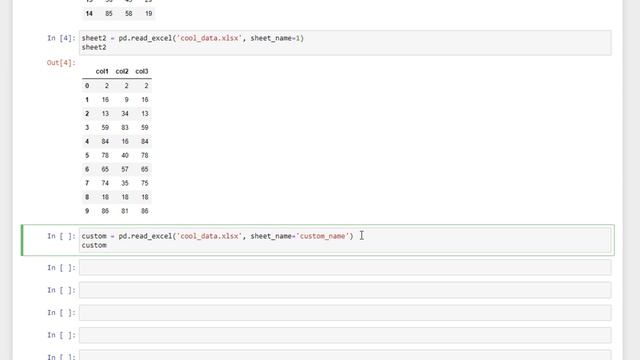640x360 pixels.
Task: Click row index 5 in the sheet2 table
Action: [x=87, y=155]
